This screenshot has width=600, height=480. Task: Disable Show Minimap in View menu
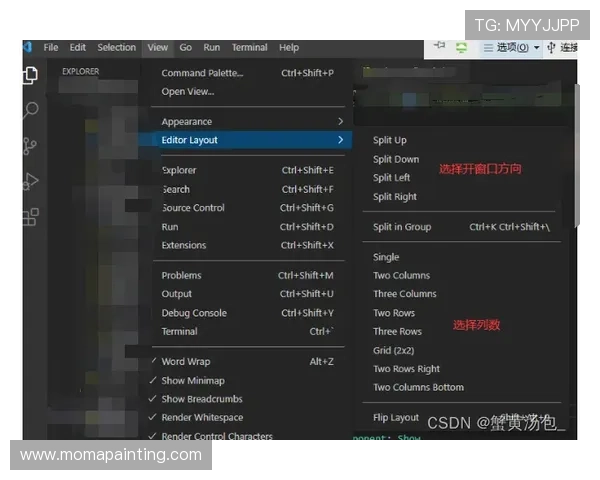coord(192,381)
